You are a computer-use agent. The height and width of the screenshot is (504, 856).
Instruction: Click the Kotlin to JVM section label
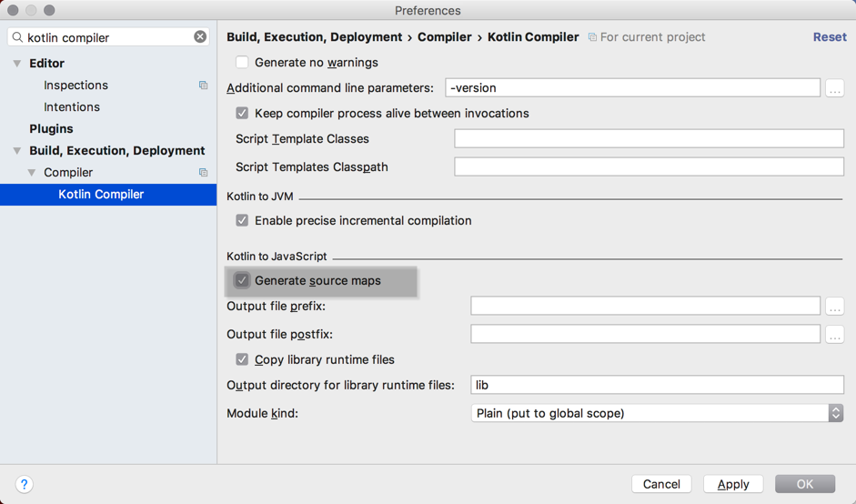(x=260, y=197)
